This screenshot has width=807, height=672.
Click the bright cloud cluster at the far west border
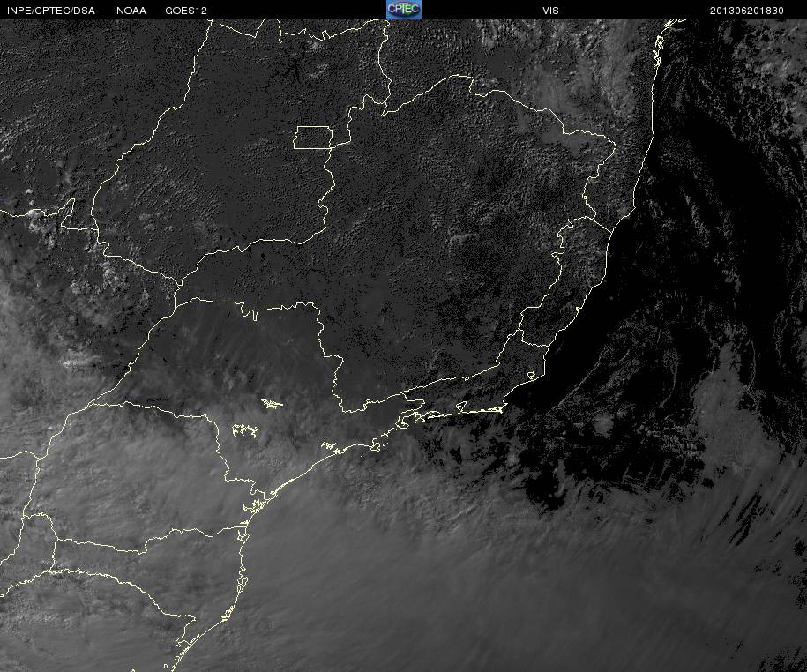tap(36, 219)
